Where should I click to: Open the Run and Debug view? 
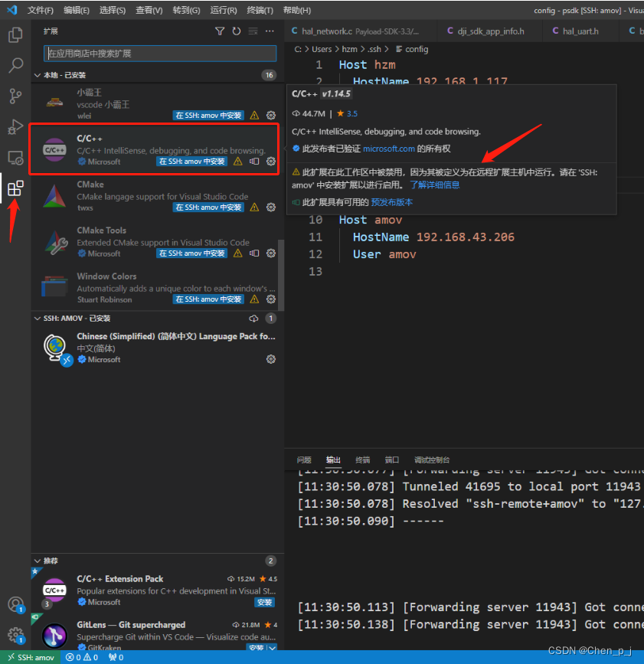coord(15,127)
